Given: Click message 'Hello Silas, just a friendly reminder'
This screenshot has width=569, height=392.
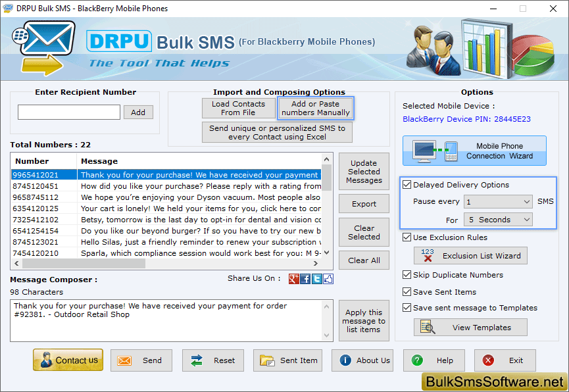Looking at the screenshot, I should pos(201,242).
